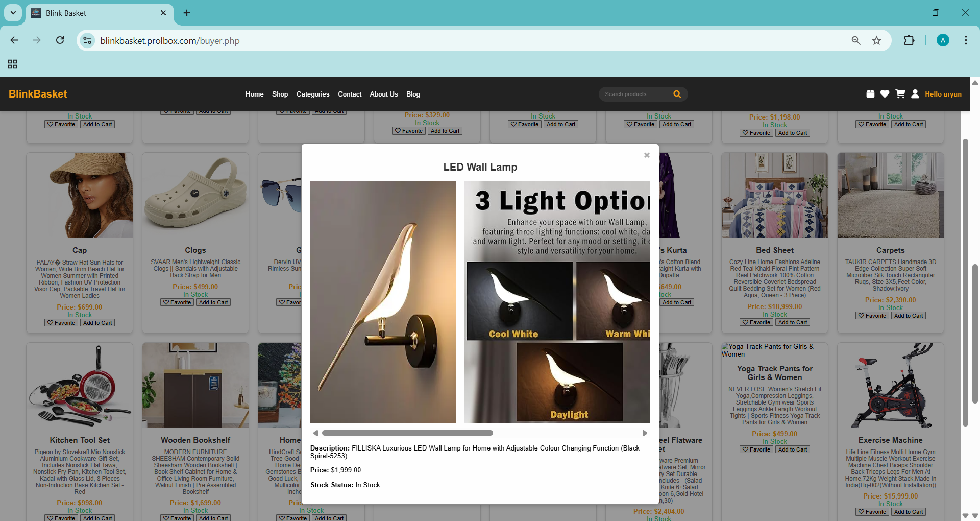Toggle Favorite on Exercise Machine
Image resolution: width=980 pixels, height=521 pixels.
pyautogui.click(x=872, y=512)
